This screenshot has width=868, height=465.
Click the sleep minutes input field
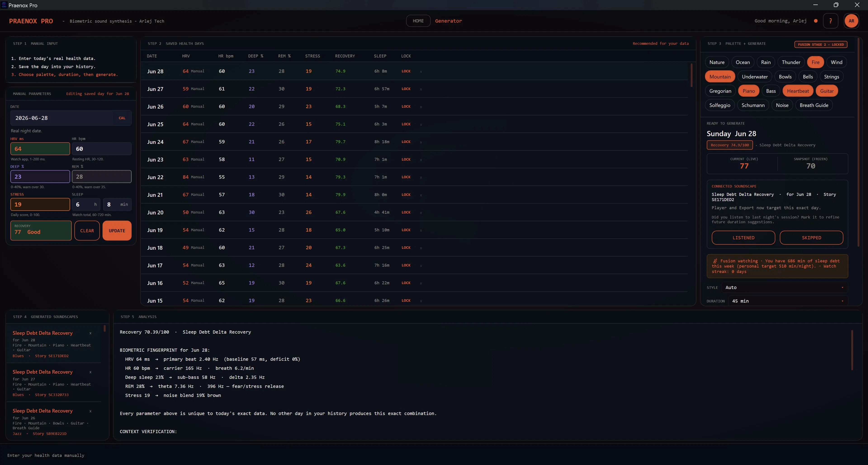coord(117,204)
